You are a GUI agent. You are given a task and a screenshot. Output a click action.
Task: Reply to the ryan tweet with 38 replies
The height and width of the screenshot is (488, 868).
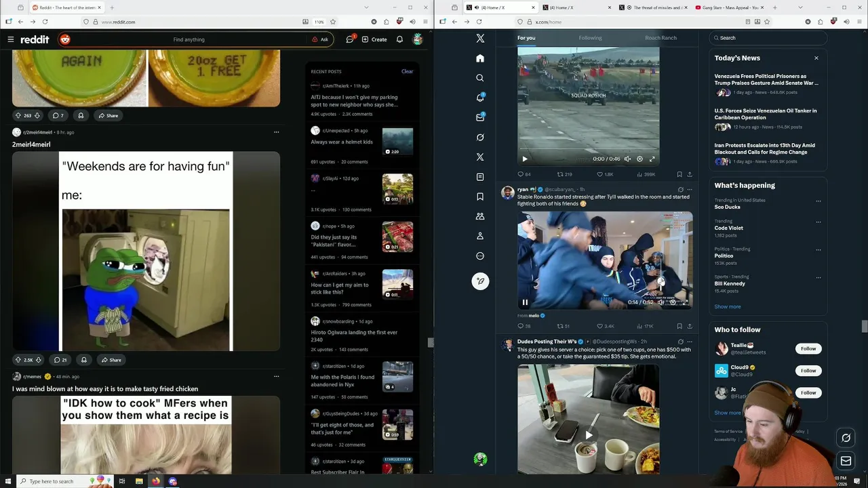(x=524, y=326)
